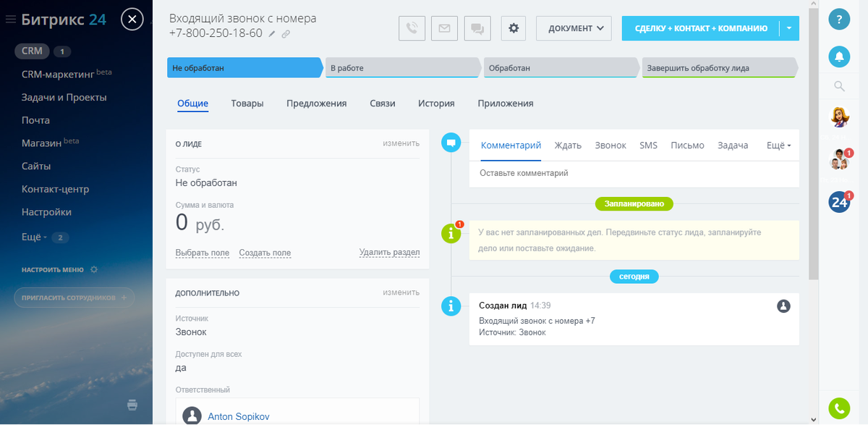Click the Удалить раздел link
Viewport: 868px width, 425px height.
390,253
